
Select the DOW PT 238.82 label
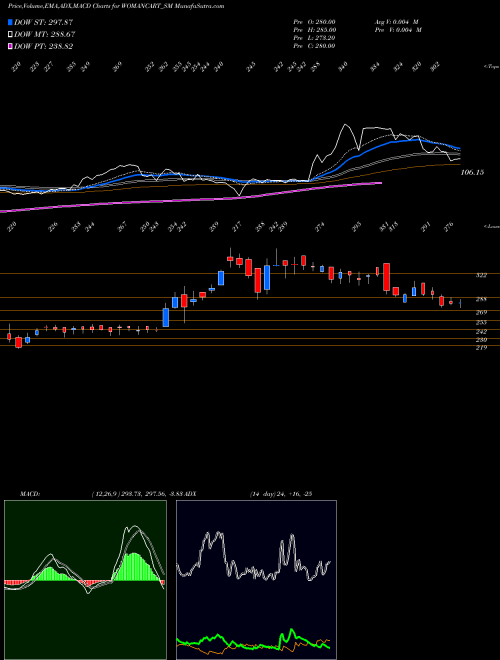click(44, 46)
